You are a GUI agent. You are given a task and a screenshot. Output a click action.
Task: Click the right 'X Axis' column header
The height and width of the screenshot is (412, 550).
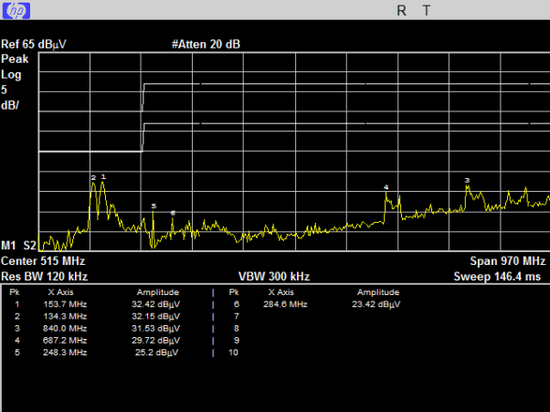[x=281, y=292]
